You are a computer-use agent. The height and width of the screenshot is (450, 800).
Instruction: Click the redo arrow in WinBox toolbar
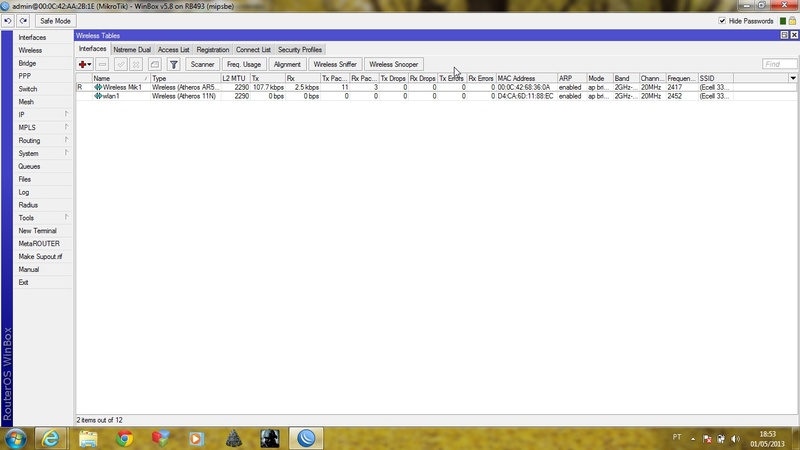point(23,21)
